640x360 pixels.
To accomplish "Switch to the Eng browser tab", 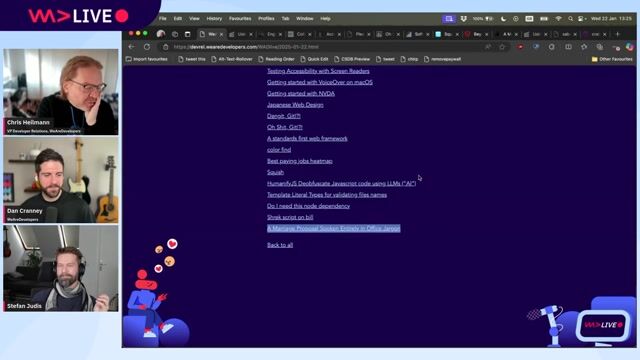I will pyautogui.click(x=270, y=34).
